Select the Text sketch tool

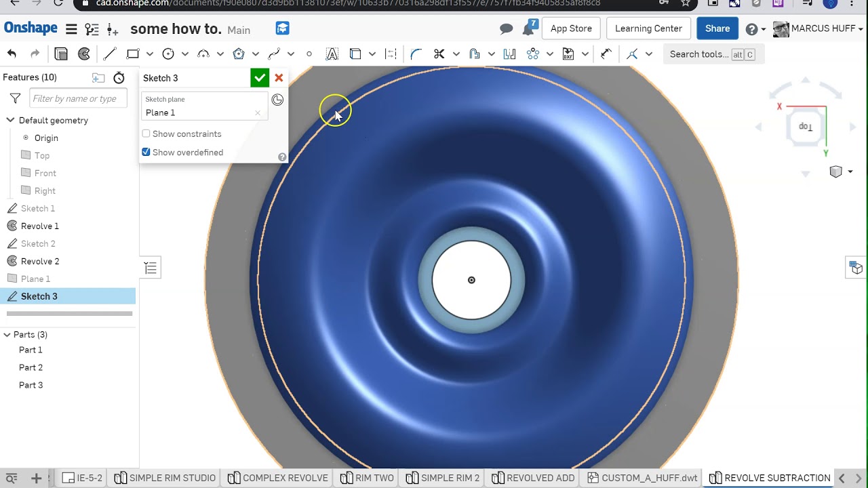tap(332, 54)
